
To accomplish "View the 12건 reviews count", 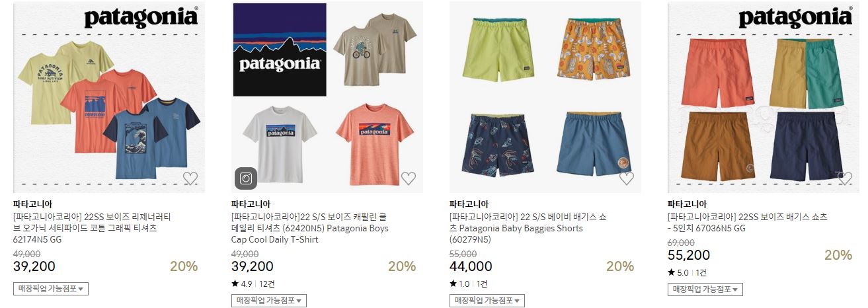I will tap(266, 284).
